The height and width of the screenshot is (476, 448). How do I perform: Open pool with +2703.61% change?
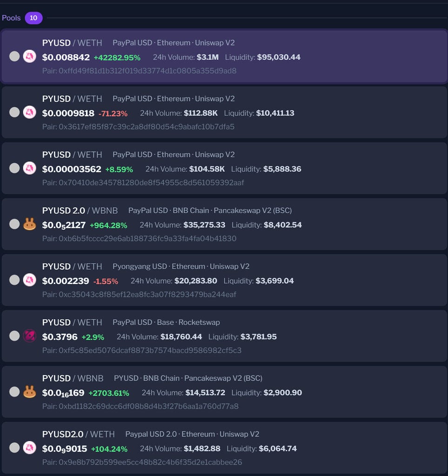(224, 391)
